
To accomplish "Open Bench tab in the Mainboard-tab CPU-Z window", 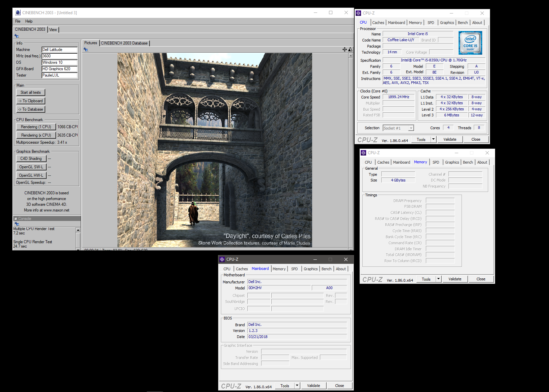I will pyautogui.click(x=327, y=269).
